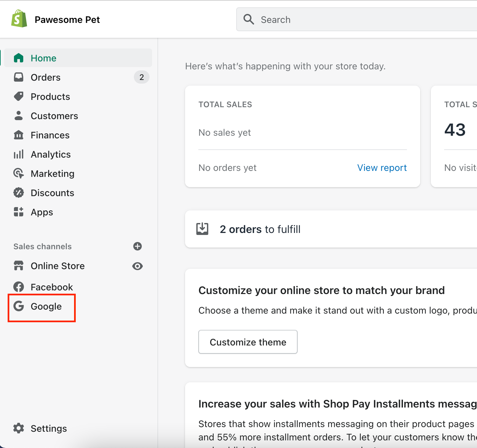
Task: Click the orders to fulfill download icon
Action: (x=202, y=229)
